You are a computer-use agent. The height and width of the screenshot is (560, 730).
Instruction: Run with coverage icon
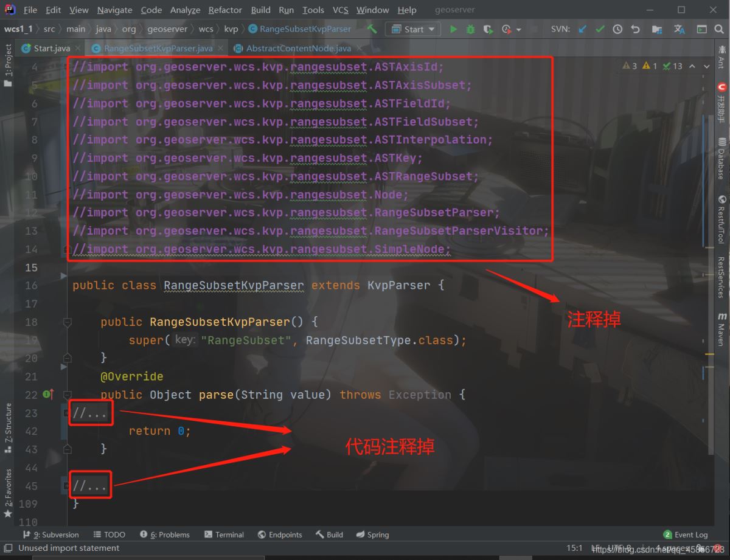click(488, 29)
